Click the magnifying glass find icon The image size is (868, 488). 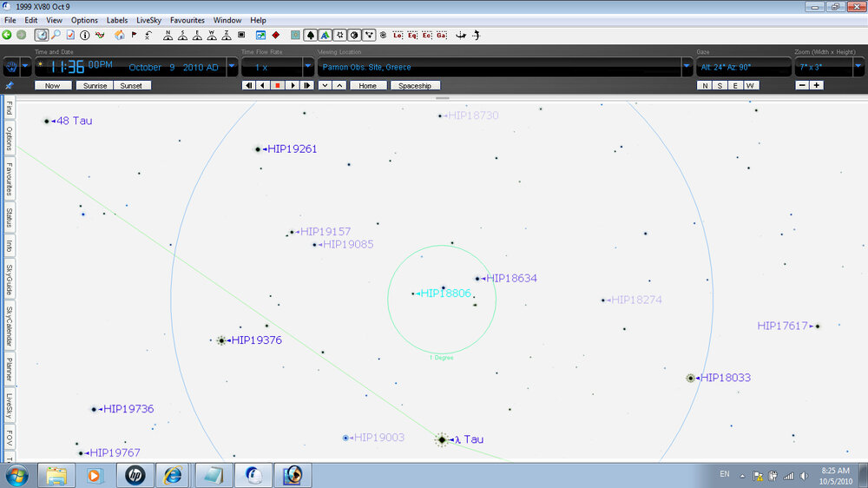point(56,36)
